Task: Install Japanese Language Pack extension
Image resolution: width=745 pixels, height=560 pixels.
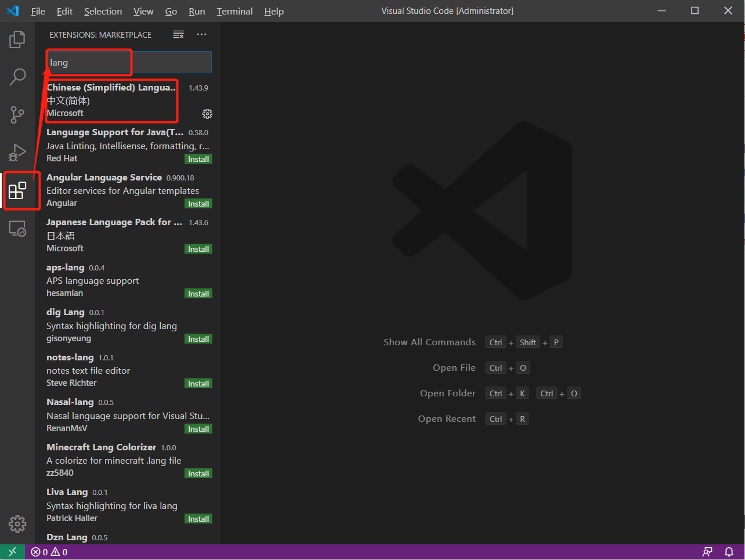Action: (x=198, y=249)
